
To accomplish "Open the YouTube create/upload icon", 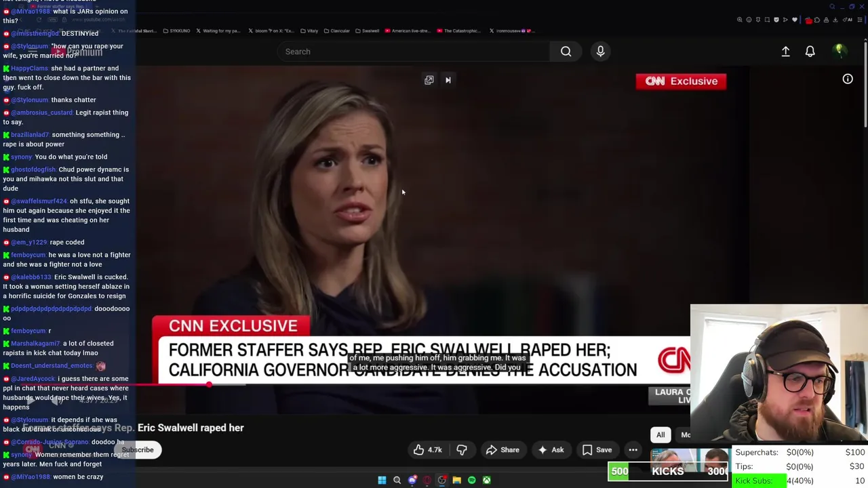I will point(785,52).
